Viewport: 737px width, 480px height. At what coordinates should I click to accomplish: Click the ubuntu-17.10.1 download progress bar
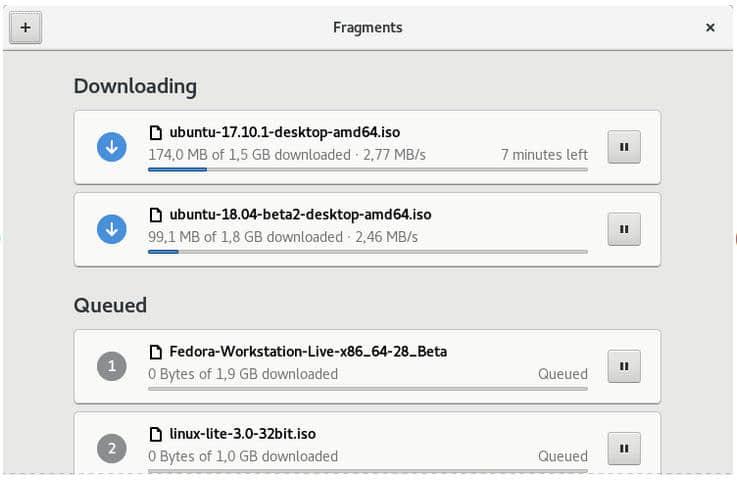[x=367, y=170]
